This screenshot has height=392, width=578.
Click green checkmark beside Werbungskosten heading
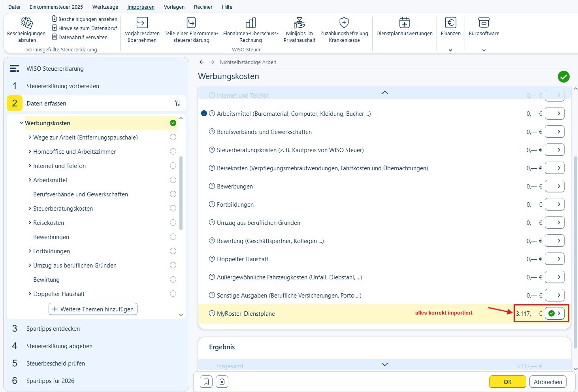564,77
